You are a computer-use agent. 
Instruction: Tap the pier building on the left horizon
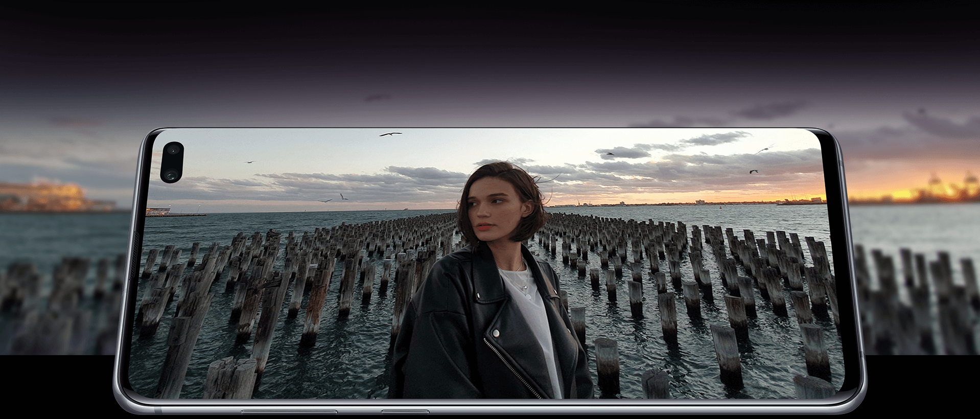coord(158,212)
